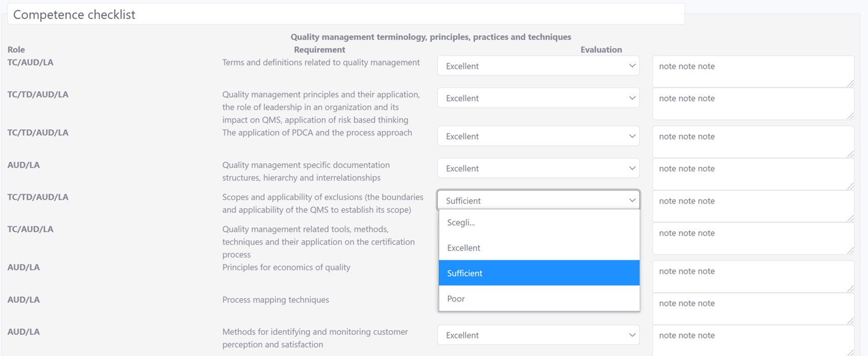Click chevron on customer perception evaluation dropdown
Screen dimensions: 868x356
632,335
